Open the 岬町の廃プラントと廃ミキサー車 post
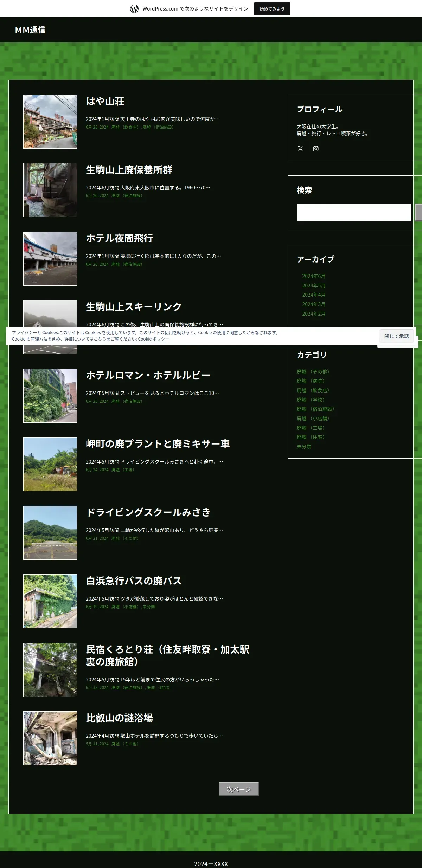422x868 pixels. (158, 444)
